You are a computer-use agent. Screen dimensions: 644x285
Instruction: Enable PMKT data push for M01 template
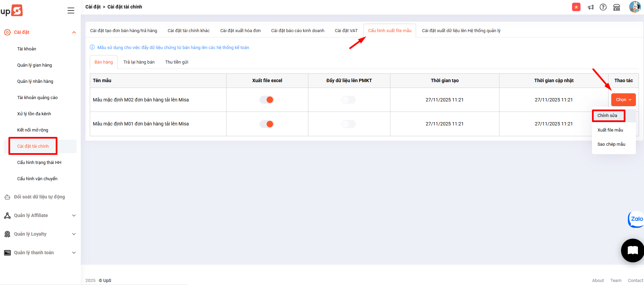[x=349, y=124]
